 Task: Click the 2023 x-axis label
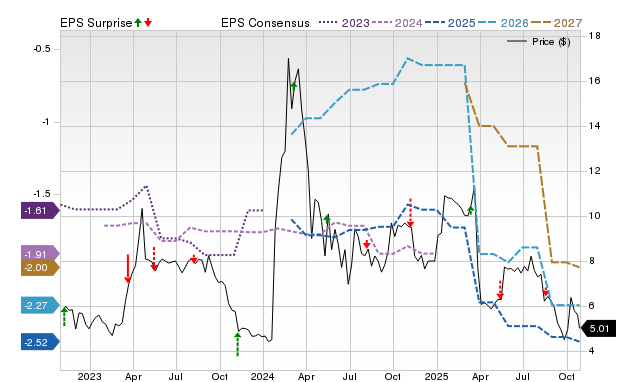89,376
